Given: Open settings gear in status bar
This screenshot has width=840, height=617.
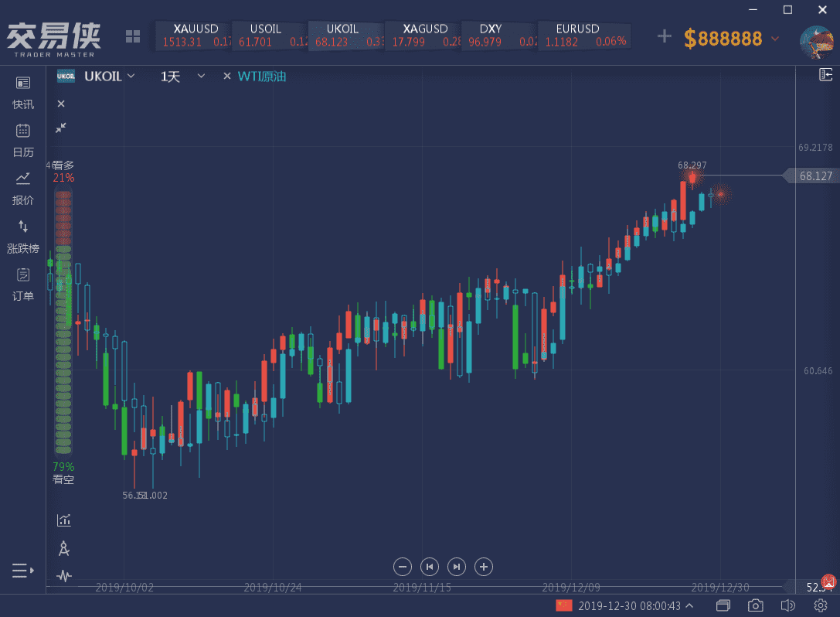Looking at the screenshot, I should coord(821,605).
